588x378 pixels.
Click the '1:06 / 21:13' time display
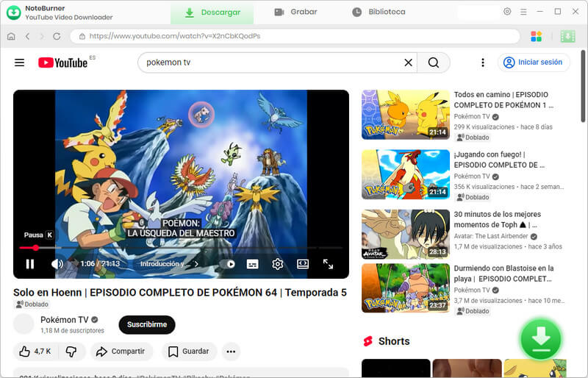[100, 264]
